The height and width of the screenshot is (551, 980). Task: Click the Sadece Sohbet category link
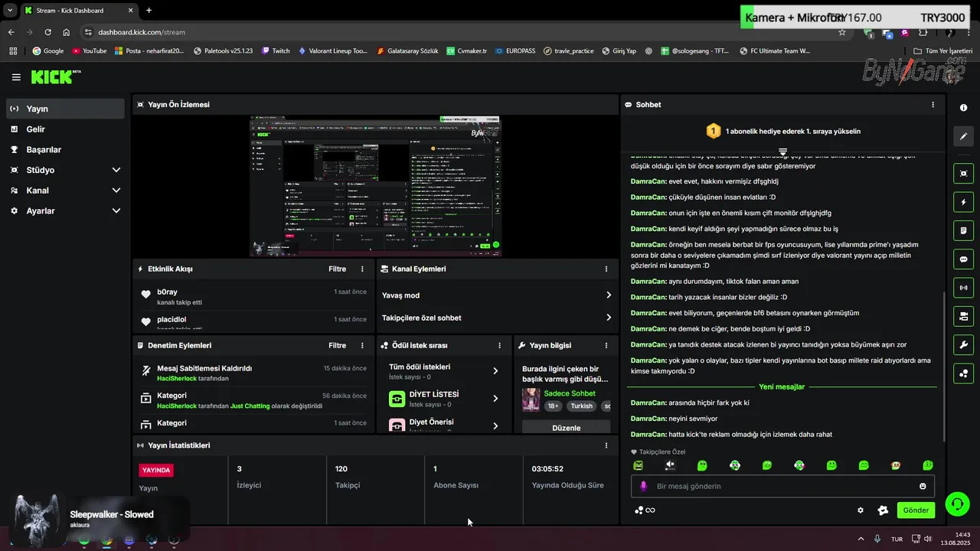pos(570,393)
